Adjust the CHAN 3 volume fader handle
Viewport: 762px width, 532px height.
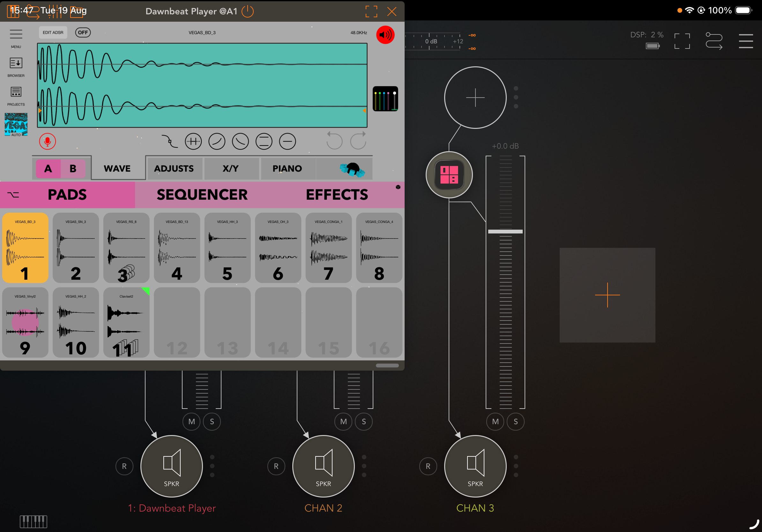click(505, 232)
